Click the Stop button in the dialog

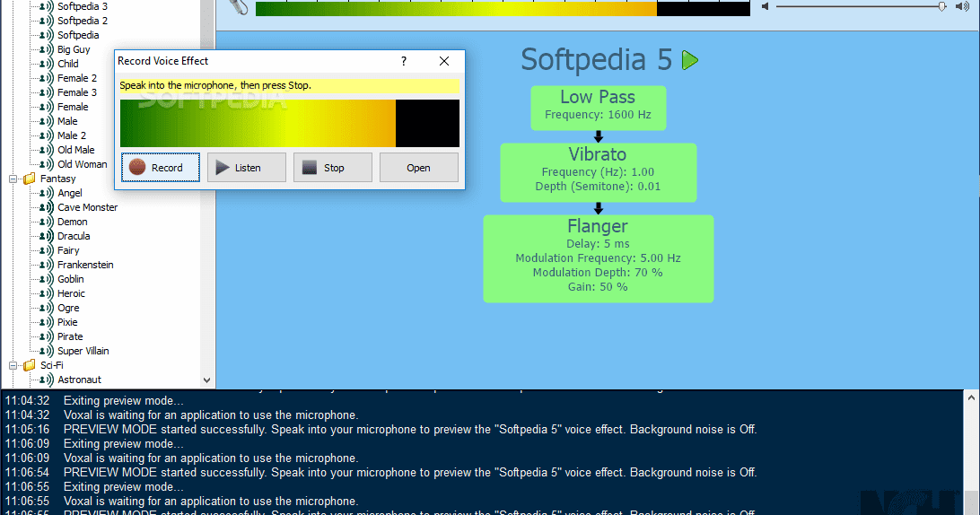coord(332,168)
